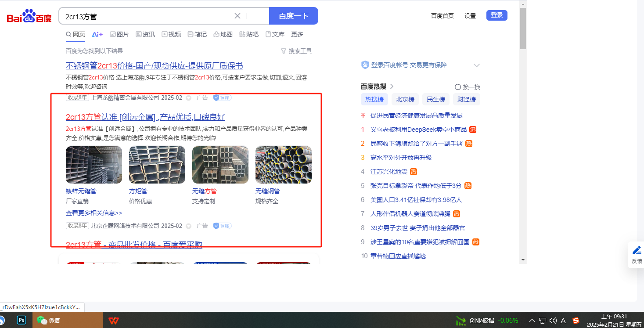
Task: Open WPS Office from the taskbar
Action: click(x=113, y=321)
